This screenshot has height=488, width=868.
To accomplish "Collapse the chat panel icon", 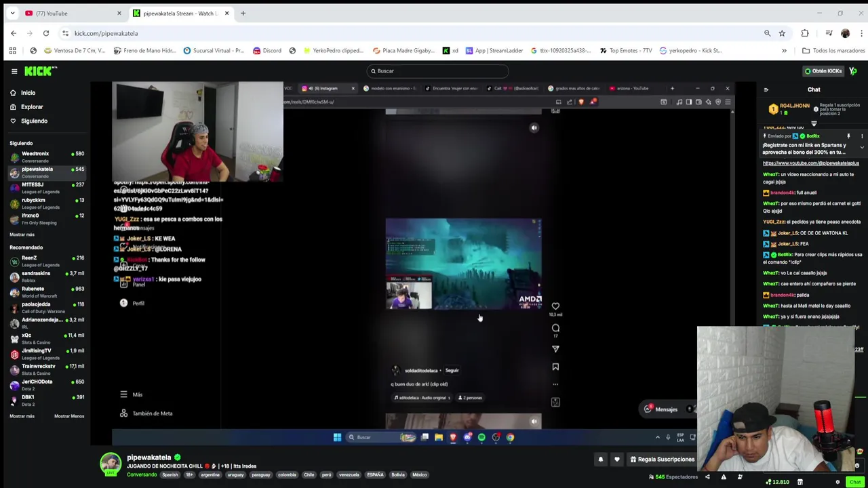I will (x=766, y=89).
